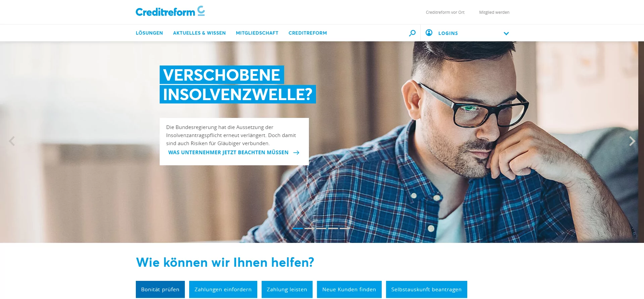This screenshot has height=299, width=644.
Task: Open the Lösungen menu
Action: pos(149,33)
